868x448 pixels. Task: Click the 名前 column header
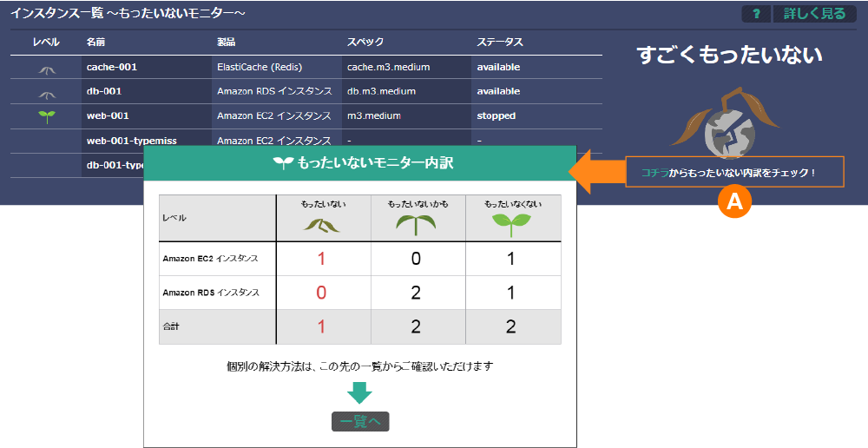coord(95,42)
